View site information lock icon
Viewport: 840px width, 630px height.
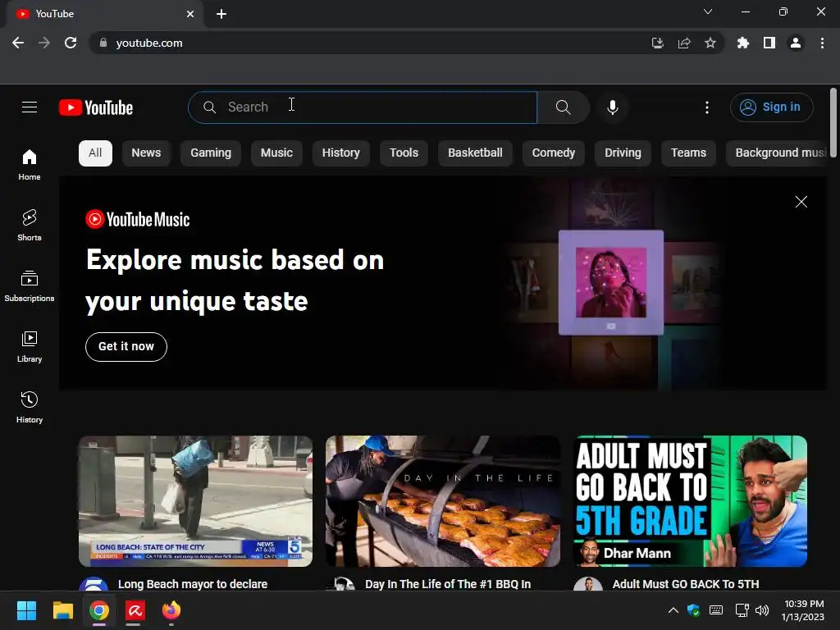103,43
